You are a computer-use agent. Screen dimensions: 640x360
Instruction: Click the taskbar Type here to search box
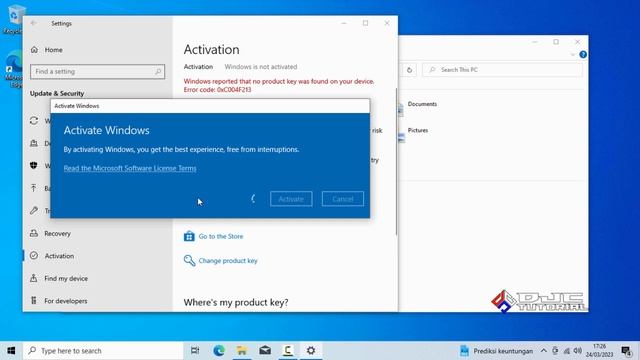pos(103,351)
